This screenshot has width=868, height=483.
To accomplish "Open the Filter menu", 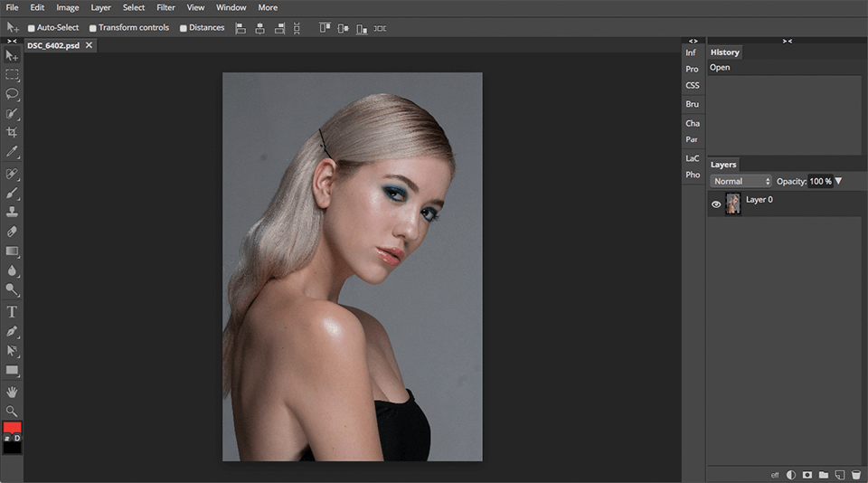I will 165,7.
